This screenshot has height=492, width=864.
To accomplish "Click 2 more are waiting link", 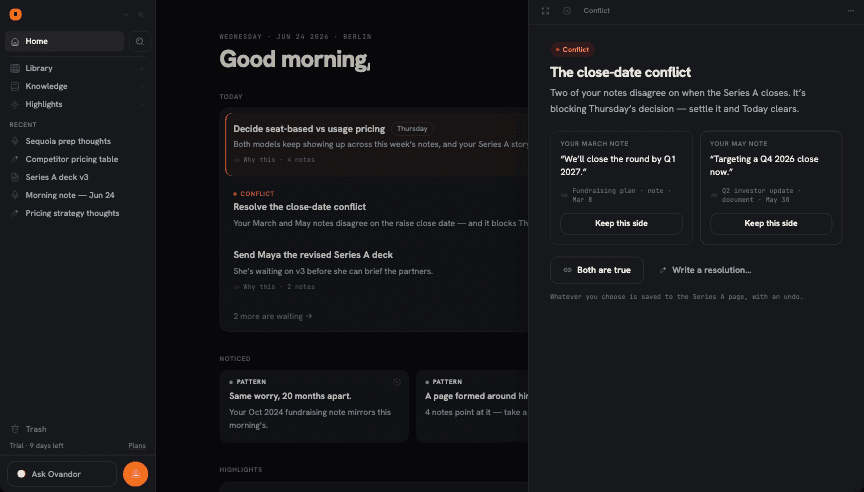I will tap(273, 316).
